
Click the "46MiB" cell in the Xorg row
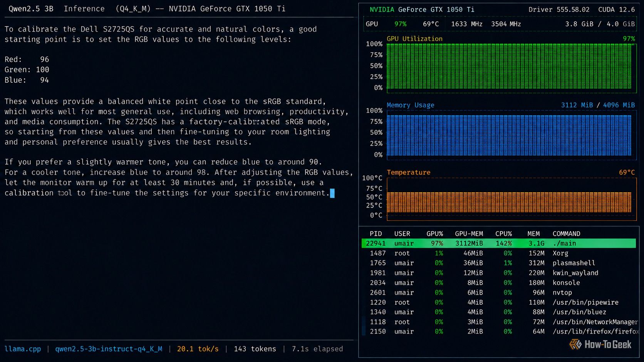point(473,253)
